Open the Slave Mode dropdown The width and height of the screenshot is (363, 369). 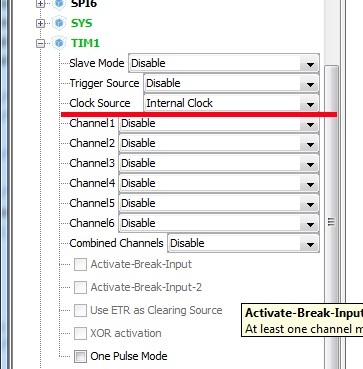coord(224,63)
